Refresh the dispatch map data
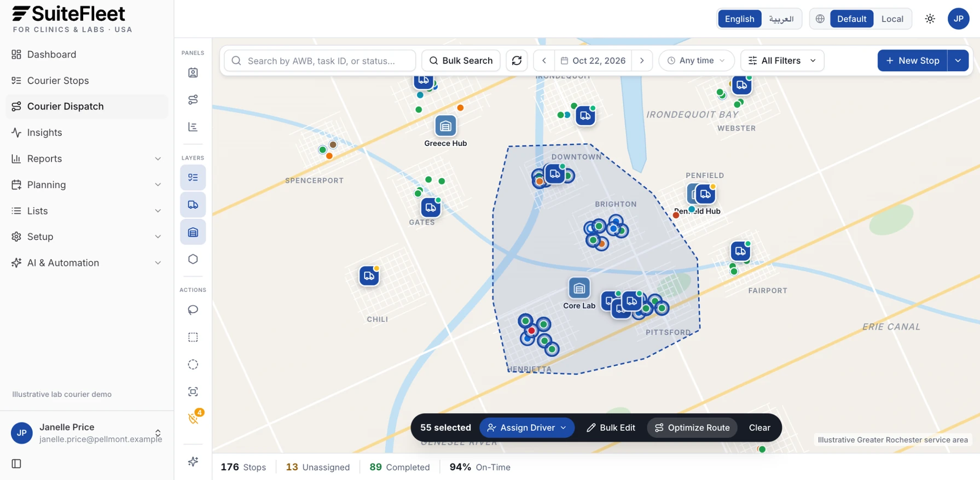 [517, 61]
